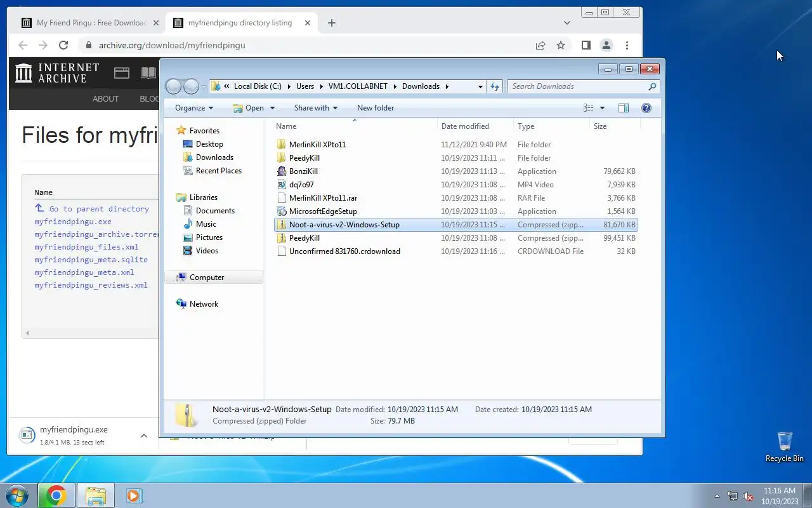
Task: Open Recent Places in sidebar
Action: click(218, 171)
